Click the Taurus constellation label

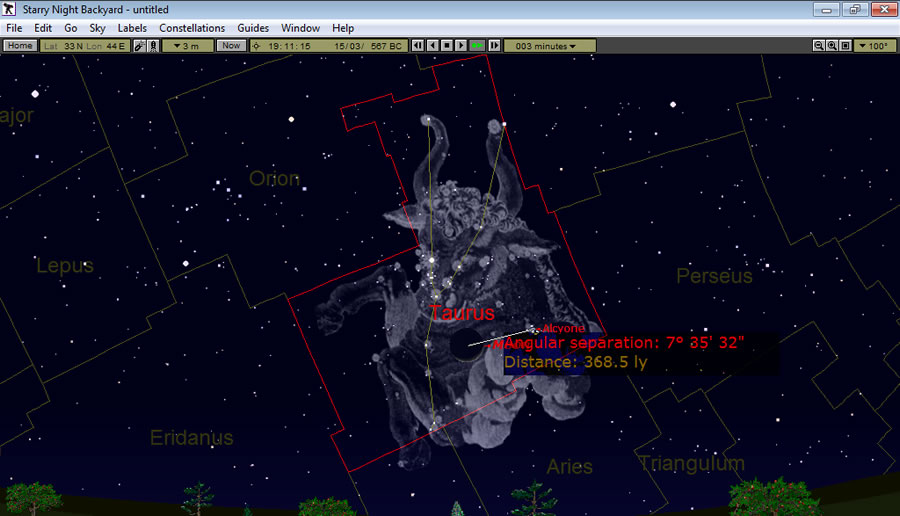(462, 313)
